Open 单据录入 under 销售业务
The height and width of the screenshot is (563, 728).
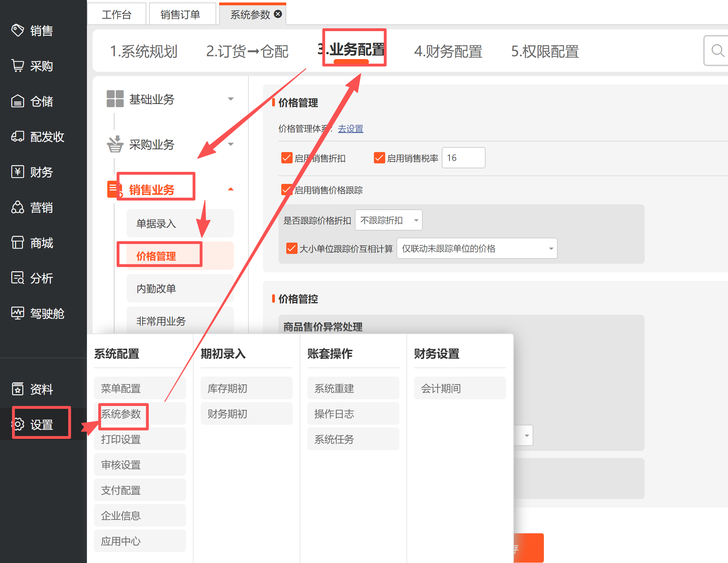(180, 223)
